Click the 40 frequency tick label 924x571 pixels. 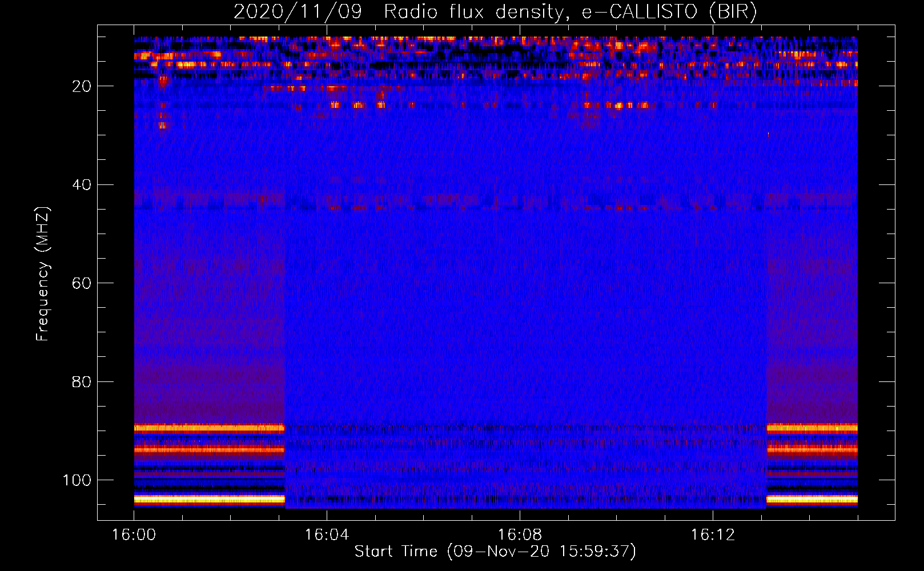[82, 185]
